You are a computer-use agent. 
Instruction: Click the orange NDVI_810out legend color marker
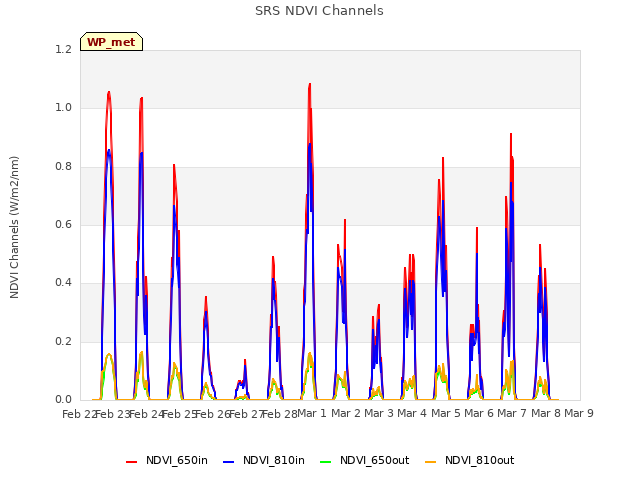tap(431, 462)
